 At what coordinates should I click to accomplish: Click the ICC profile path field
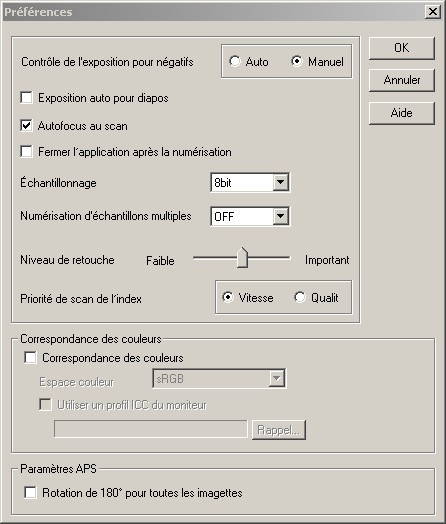(x=151, y=429)
